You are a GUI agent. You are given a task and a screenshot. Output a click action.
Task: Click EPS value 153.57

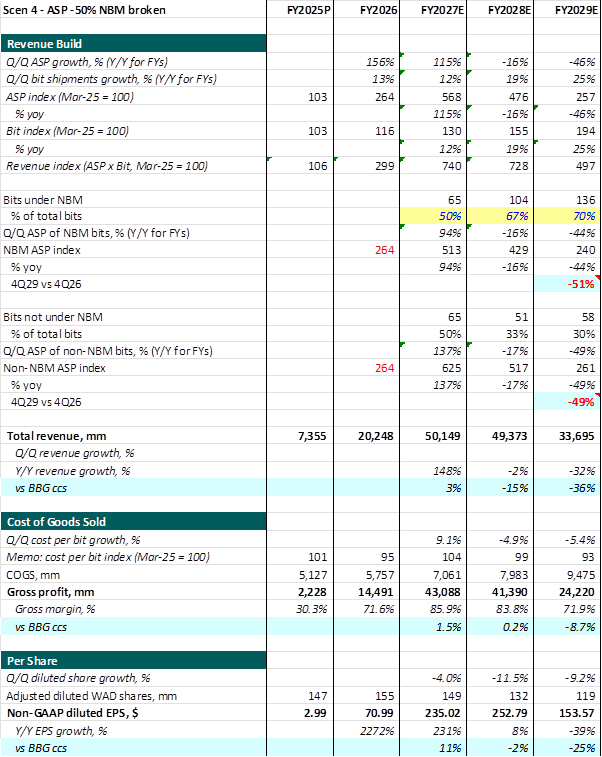578,713
